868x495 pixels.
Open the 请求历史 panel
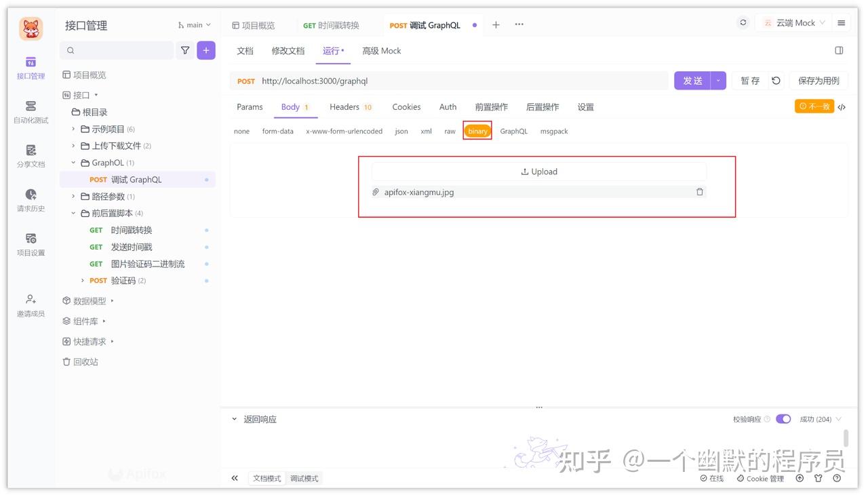coord(30,199)
